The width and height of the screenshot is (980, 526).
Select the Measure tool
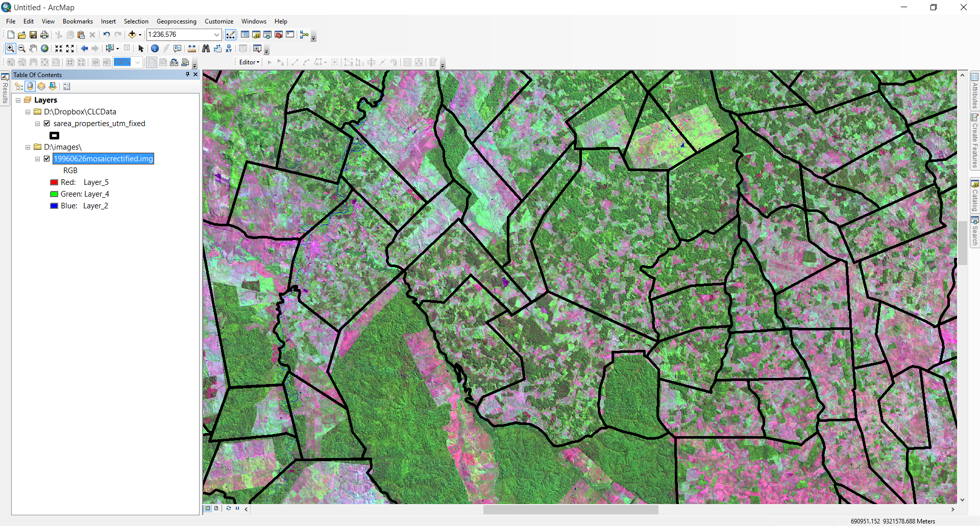pos(191,49)
